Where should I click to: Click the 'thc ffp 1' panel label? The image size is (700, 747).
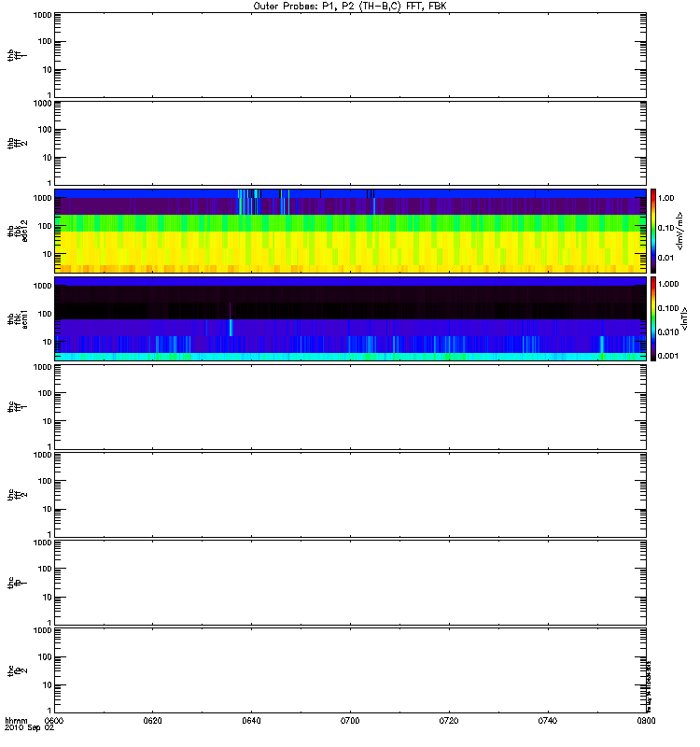point(18,582)
